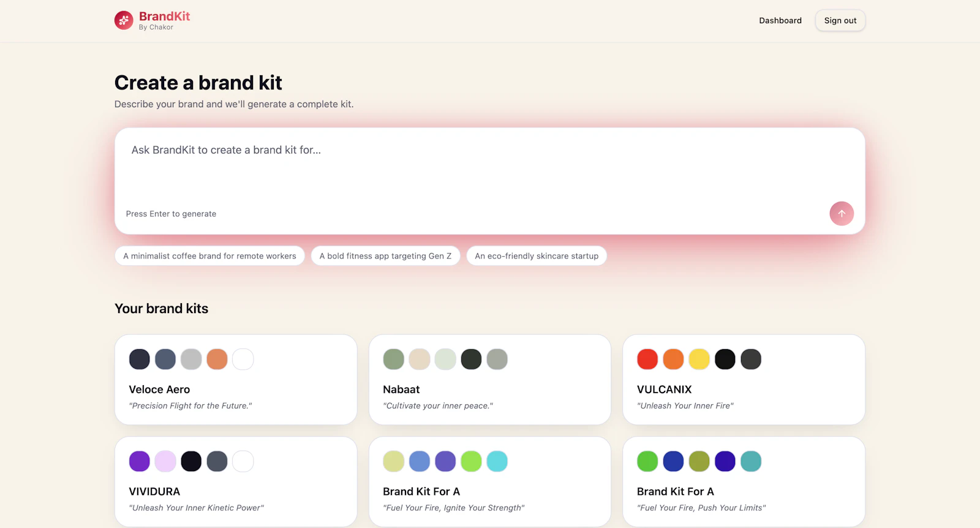Select violet swatch in Ignite Strength kit
This screenshot has height=528, width=980.
(445, 461)
